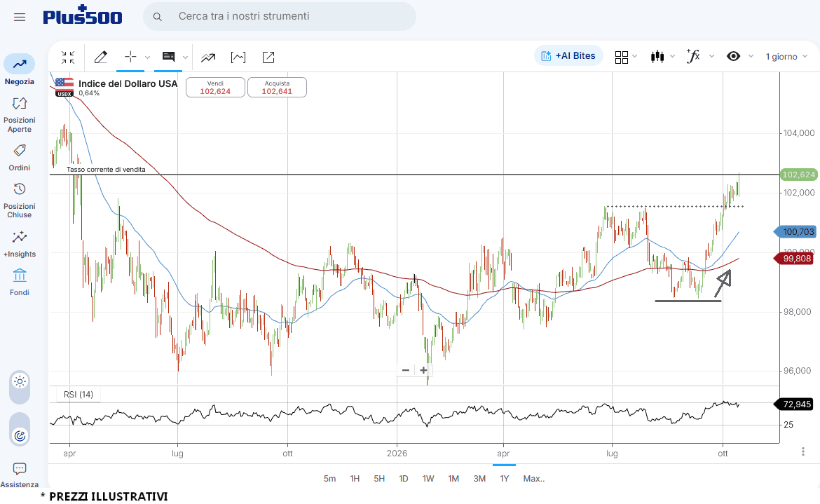Open the '1 giorno' interval dropdown
Viewport: 820px width, 504px height.
click(786, 57)
